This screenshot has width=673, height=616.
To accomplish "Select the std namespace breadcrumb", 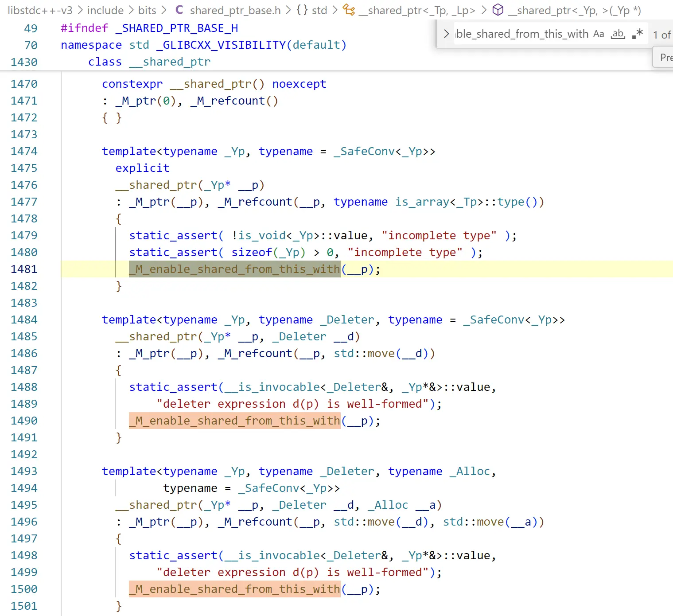I will click(x=319, y=10).
